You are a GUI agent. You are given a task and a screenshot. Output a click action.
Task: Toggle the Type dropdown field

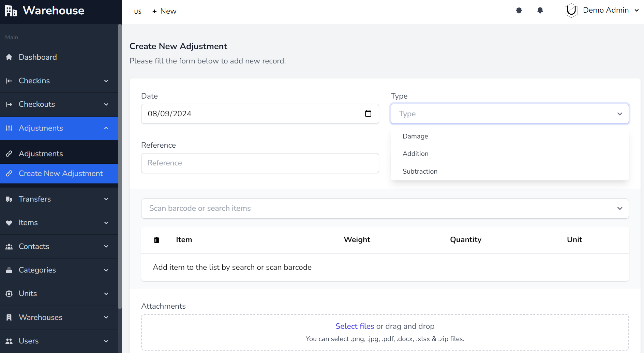tap(509, 114)
